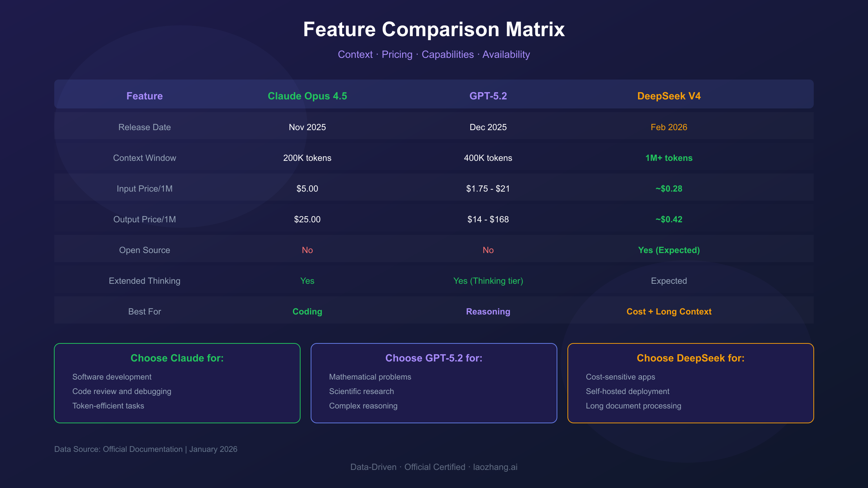Screen dimensions: 868x488
Task: Select the Pricing label in the subtitle
Action: point(396,54)
